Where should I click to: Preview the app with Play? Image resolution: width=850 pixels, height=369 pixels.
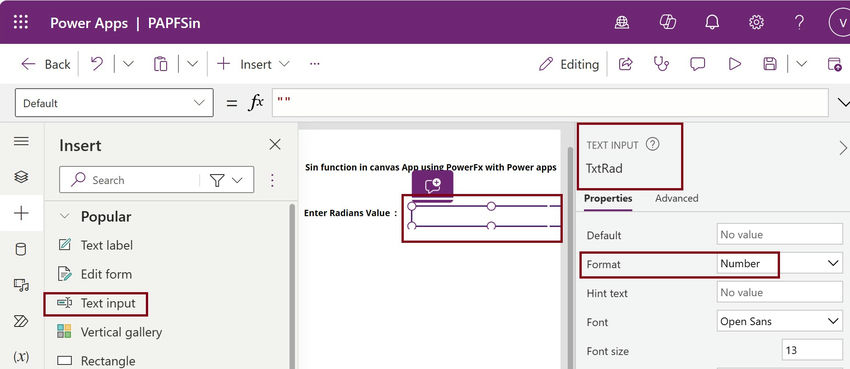735,64
